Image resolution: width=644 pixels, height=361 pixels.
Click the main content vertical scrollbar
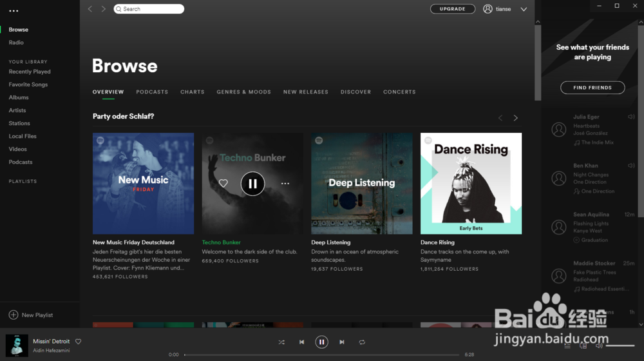[x=538, y=63]
